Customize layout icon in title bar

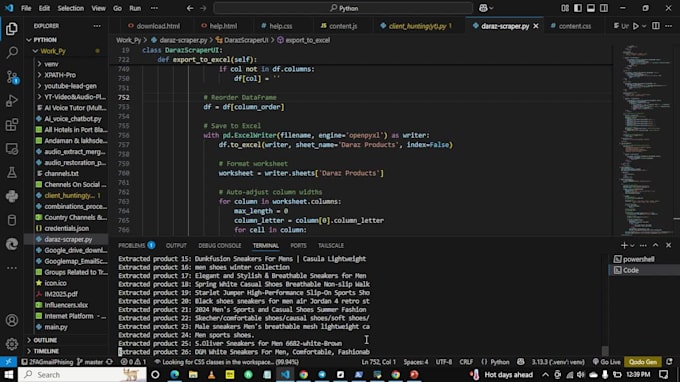pyautogui.click(x=565, y=8)
